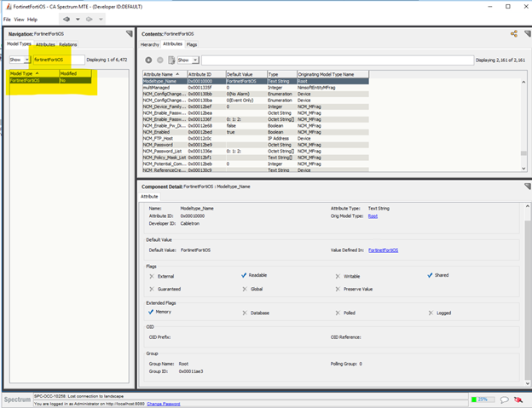Click the 25% progress bar in status bar

482,399
